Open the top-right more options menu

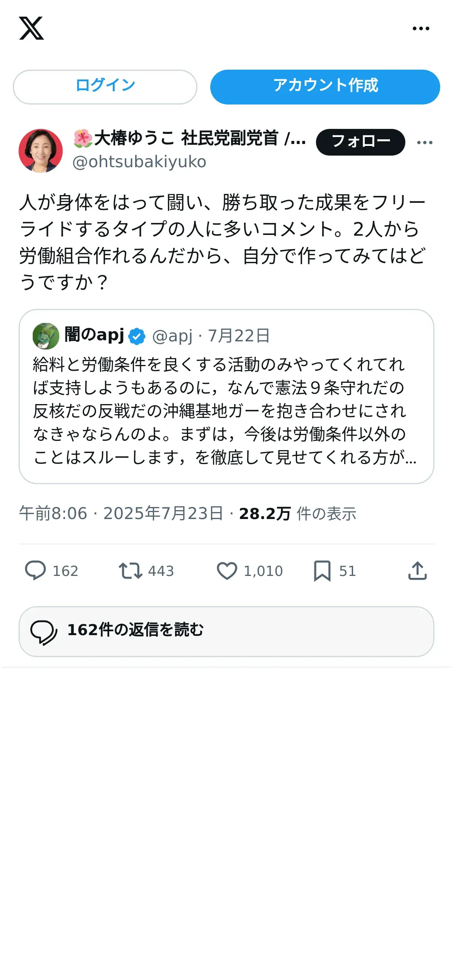pyautogui.click(x=421, y=28)
